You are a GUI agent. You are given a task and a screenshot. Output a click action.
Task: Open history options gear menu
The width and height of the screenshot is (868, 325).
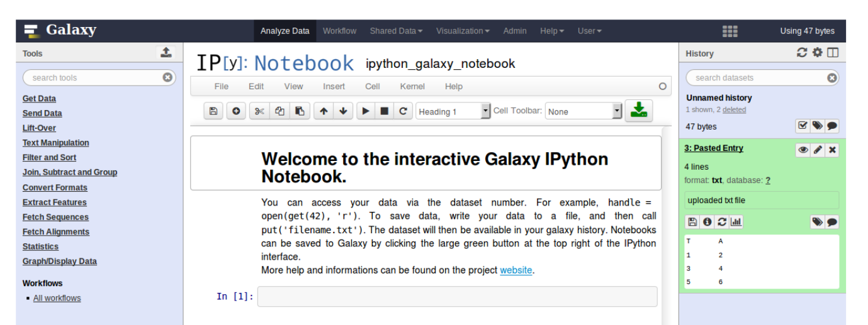(x=818, y=53)
